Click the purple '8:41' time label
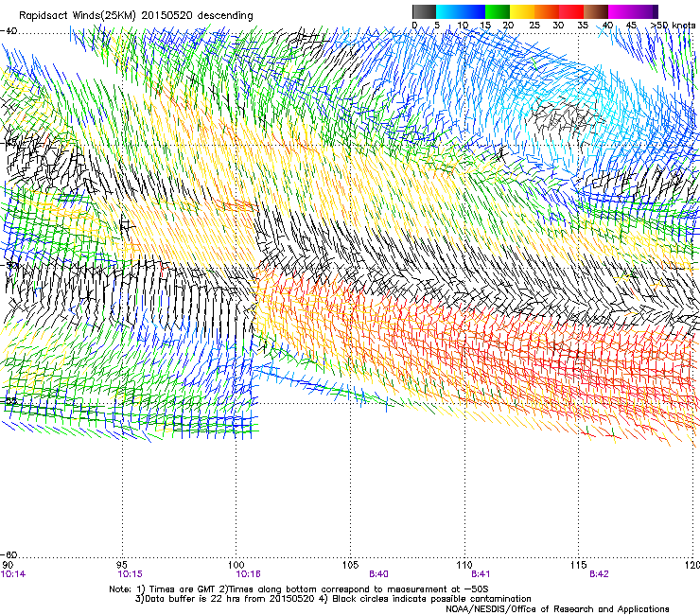The image size is (700, 615). point(481,574)
